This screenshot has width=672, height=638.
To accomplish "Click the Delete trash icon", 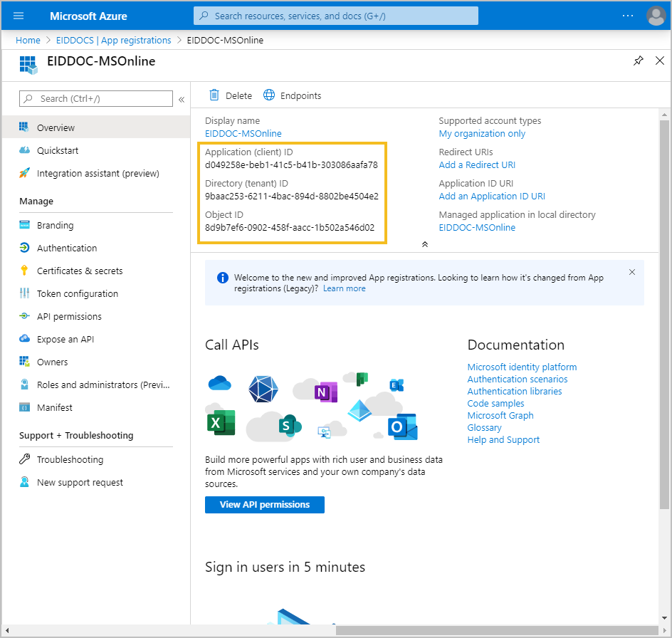I will coord(214,95).
